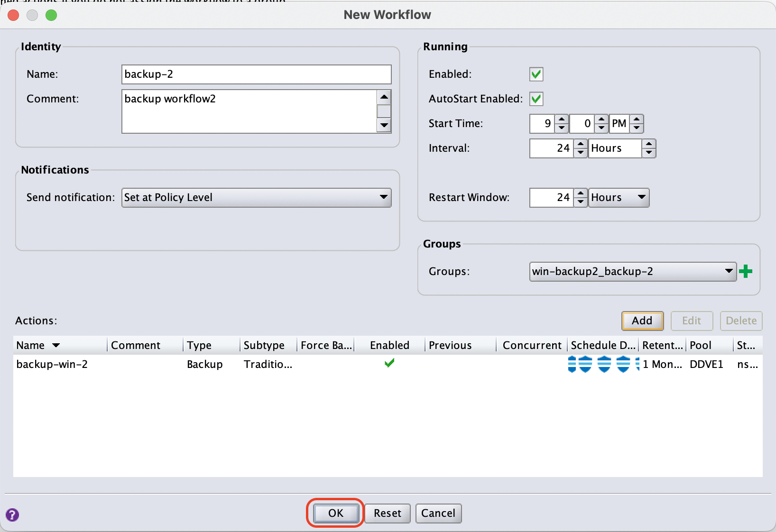Click the Previous column header
This screenshot has height=532, width=776.
(461, 345)
